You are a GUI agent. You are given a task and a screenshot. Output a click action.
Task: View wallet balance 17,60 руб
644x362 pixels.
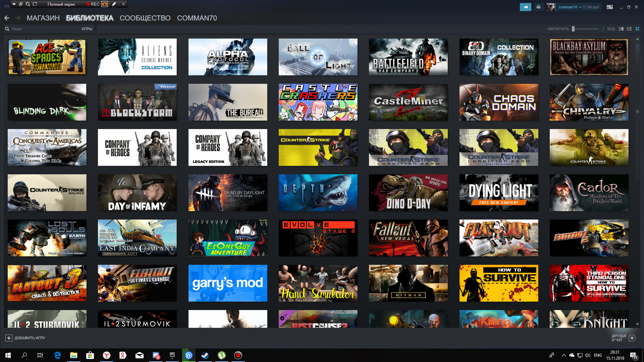[591, 7]
